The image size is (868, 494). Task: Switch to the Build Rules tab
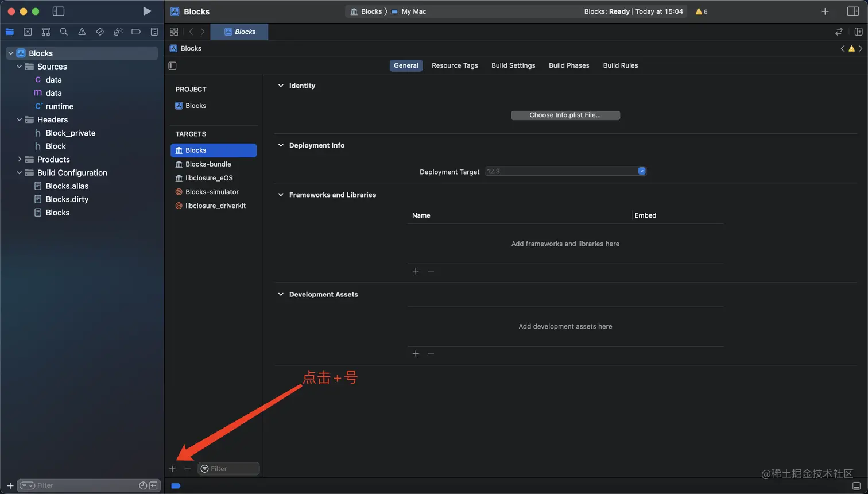point(621,65)
